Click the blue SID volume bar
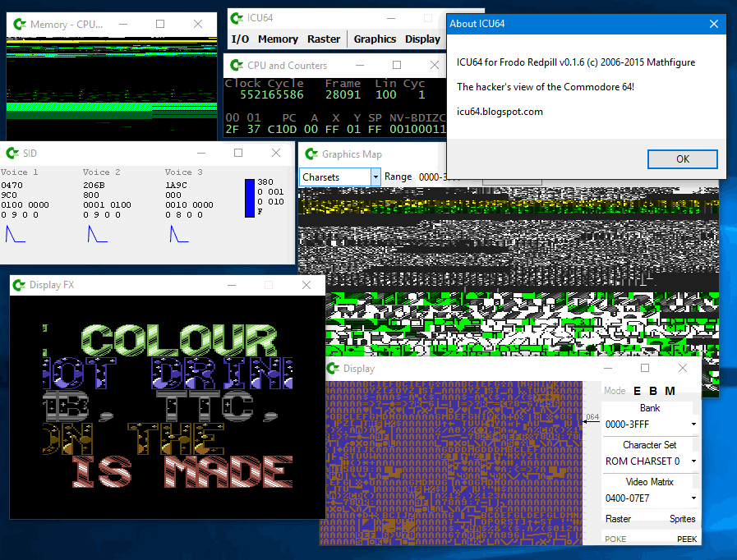This screenshot has width=737, height=560. click(250, 198)
